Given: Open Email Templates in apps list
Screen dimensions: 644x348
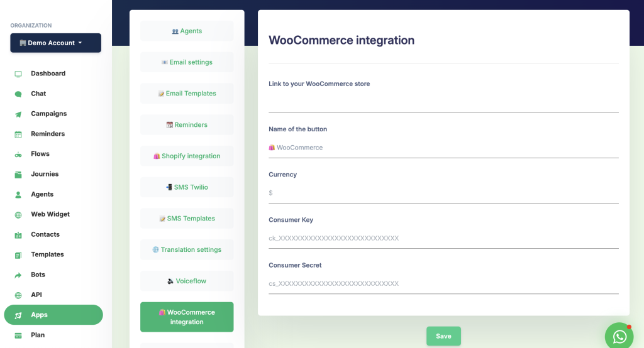Looking at the screenshot, I should (x=187, y=93).
